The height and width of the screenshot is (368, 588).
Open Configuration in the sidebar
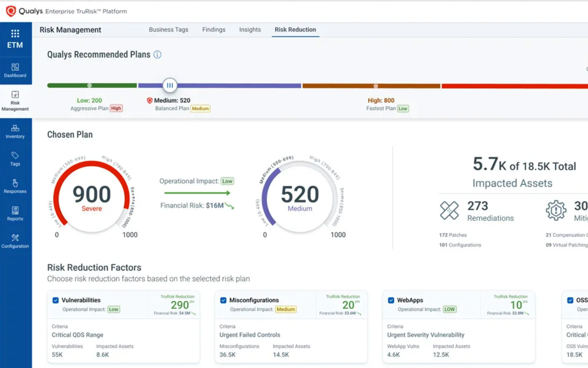pos(15,241)
